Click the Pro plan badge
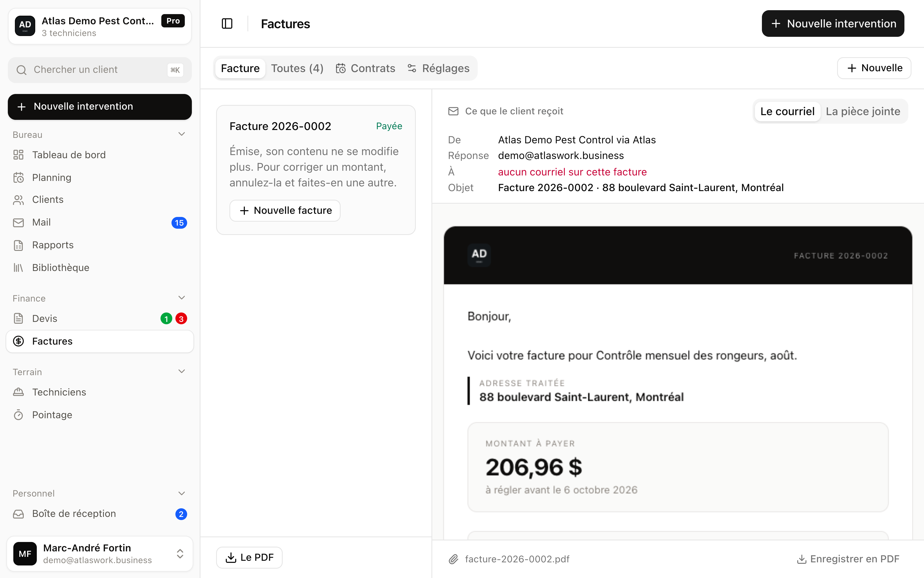 coord(173,21)
